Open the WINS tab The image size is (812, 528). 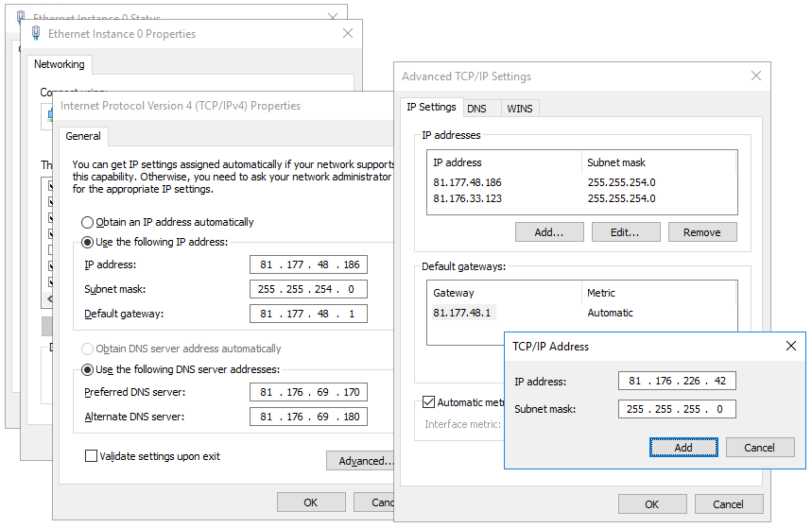(x=519, y=109)
